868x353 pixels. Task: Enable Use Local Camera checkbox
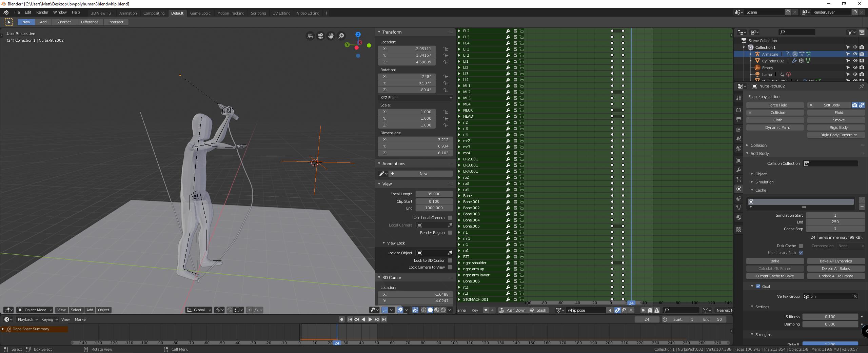pos(450,218)
